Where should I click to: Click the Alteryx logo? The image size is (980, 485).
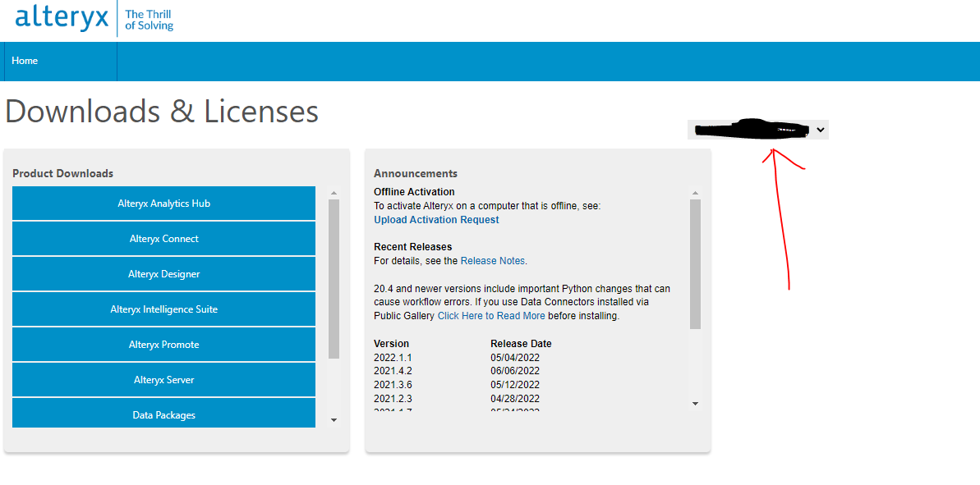(61, 18)
